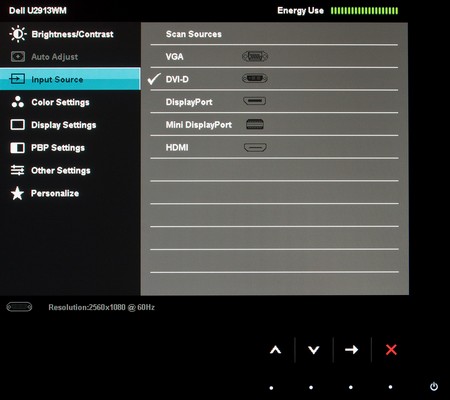This screenshot has height=400, width=450.
Task: Click the Dell U2913WM model title
Action: pos(38,11)
